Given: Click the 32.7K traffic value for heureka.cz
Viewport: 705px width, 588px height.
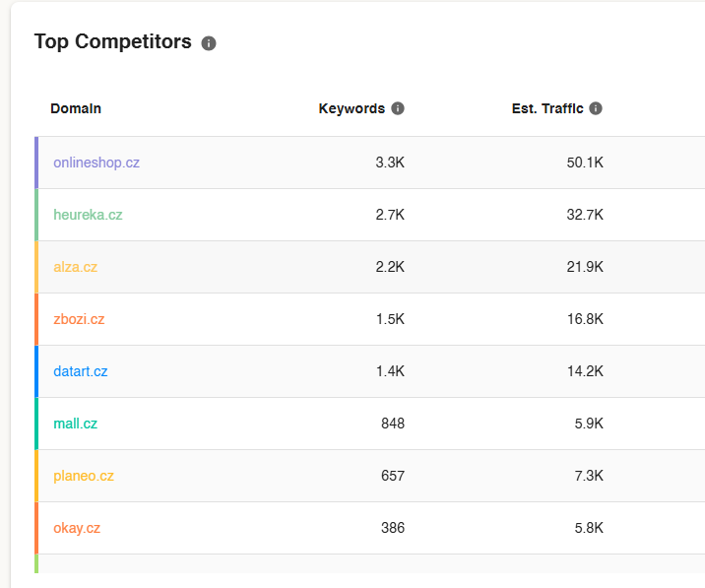Looking at the screenshot, I should click(585, 215).
